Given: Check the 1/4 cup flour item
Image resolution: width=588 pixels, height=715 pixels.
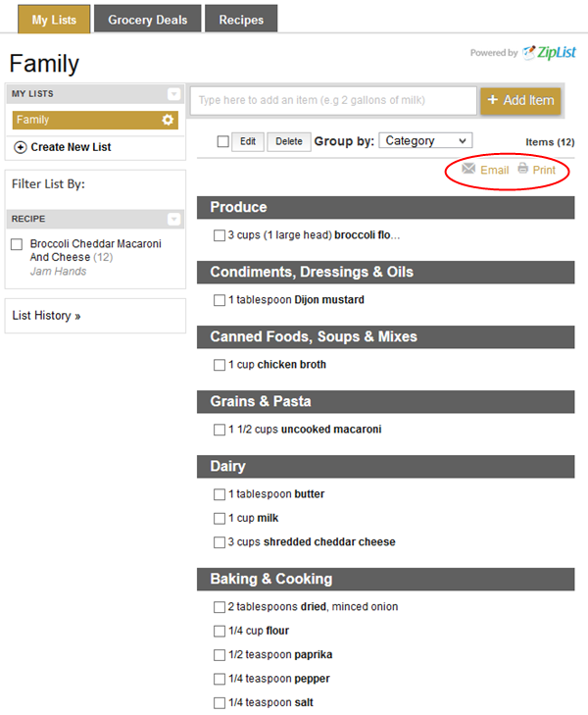Looking at the screenshot, I should (x=220, y=631).
